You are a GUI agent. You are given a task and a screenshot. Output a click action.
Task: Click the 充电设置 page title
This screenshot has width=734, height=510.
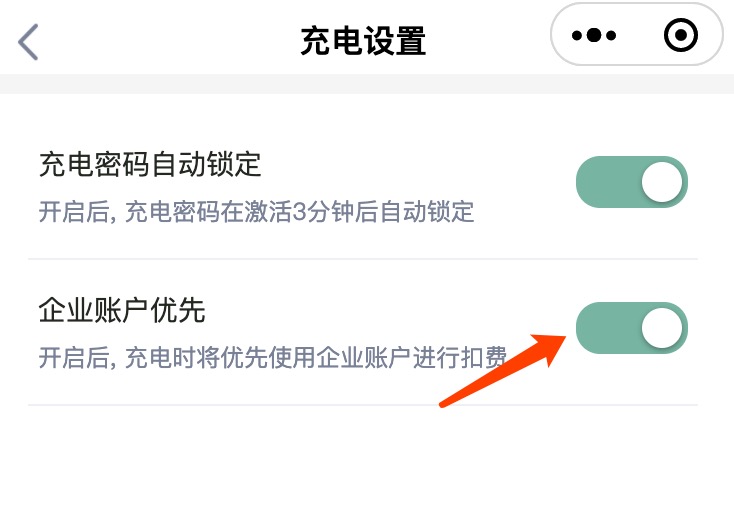tap(363, 41)
